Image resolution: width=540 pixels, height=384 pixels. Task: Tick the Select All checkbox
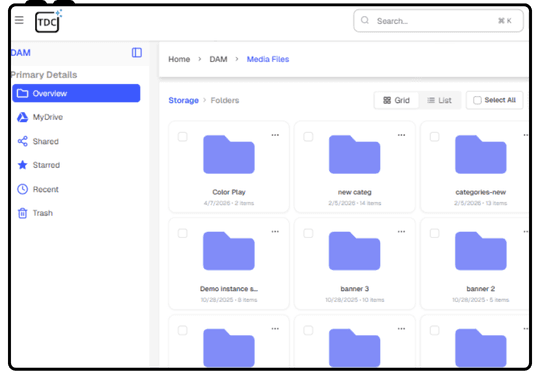[477, 100]
